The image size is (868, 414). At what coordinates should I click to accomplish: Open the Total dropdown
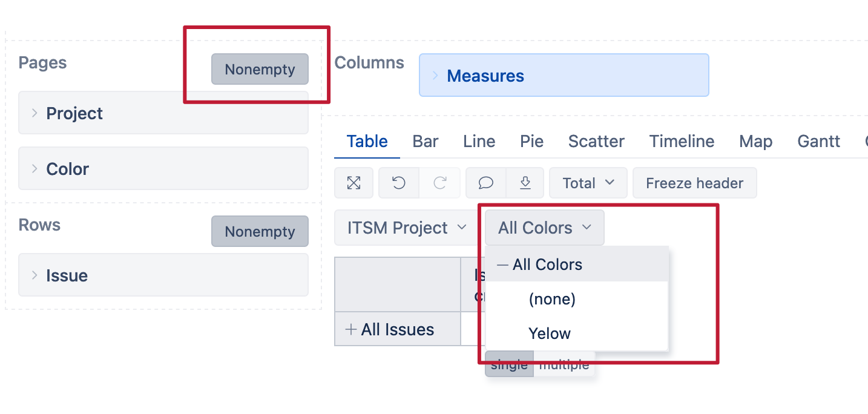pos(588,183)
